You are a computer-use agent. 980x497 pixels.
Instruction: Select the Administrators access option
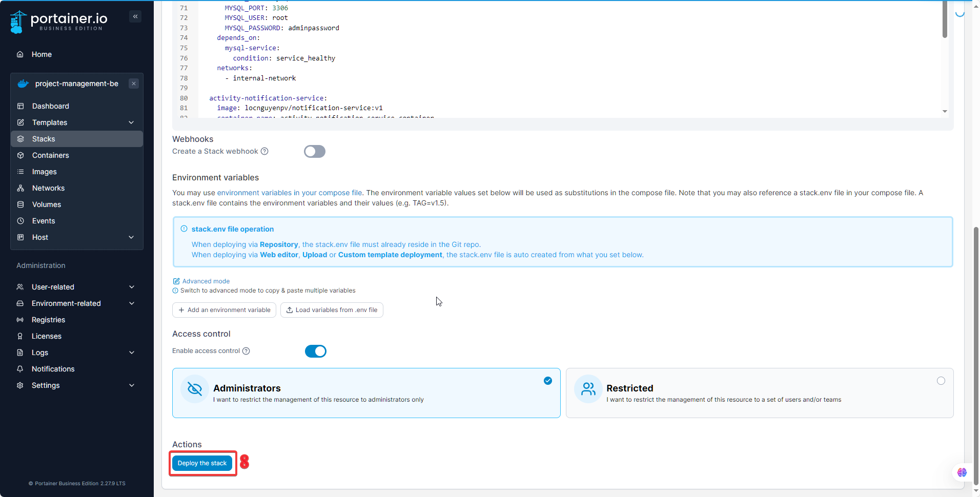coord(366,393)
